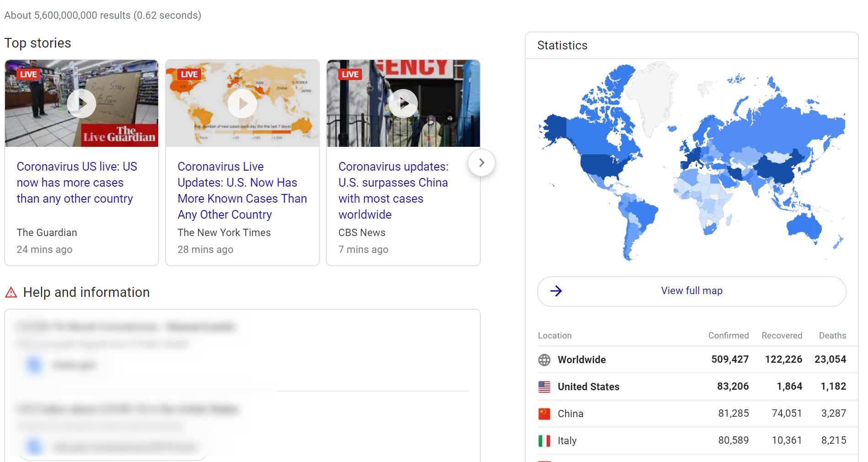The image size is (868, 462).
Task: Play the Guardian live story video
Action: coord(81,103)
